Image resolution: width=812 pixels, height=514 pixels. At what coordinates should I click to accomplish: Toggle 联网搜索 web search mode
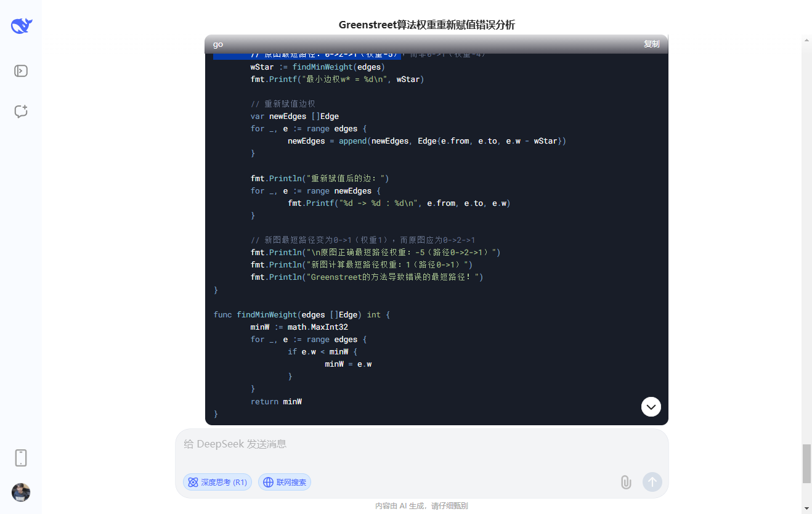[x=285, y=482]
